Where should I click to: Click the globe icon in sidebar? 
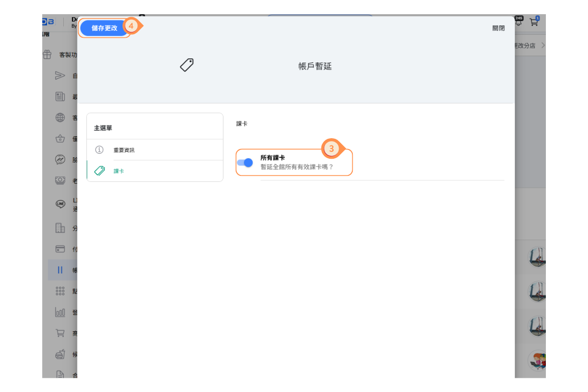pyautogui.click(x=60, y=118)
